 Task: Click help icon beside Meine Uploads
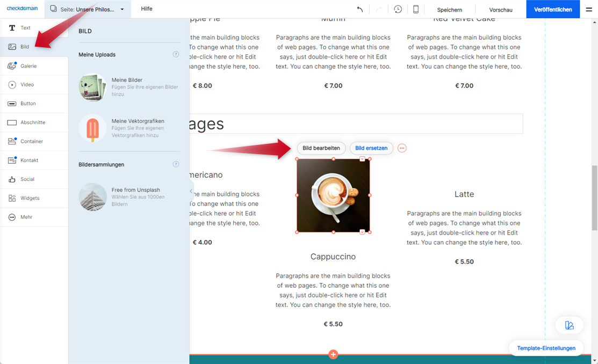coord(176,55)
